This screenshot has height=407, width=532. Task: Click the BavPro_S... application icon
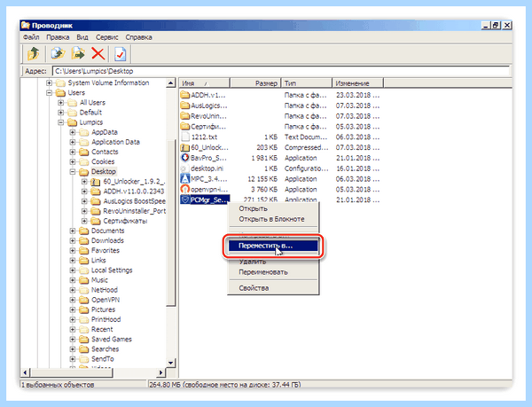[185, 158]
